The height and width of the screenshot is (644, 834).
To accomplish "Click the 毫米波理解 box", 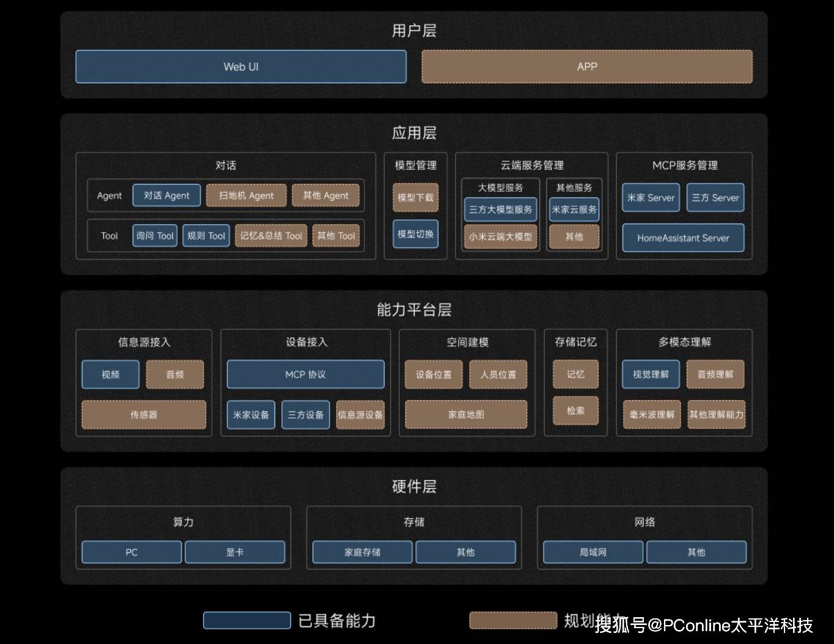I will pyautogui.click(x=652, y=415).
